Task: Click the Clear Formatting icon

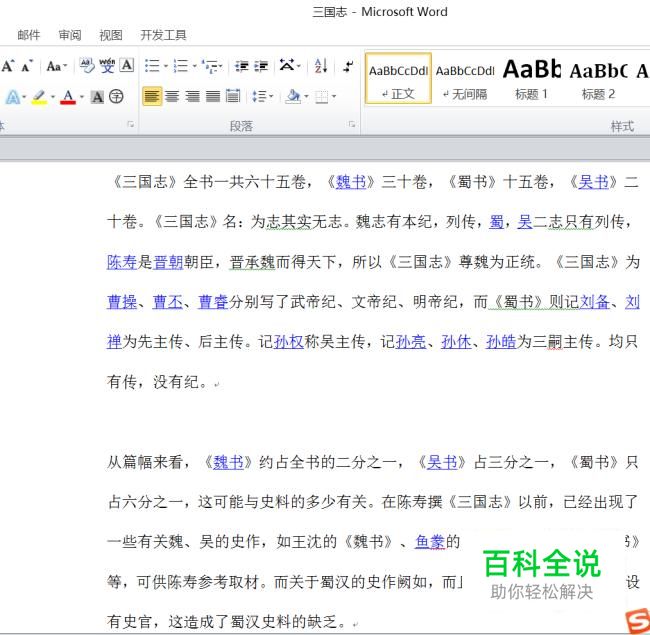Action: click(x=87, y=66)
